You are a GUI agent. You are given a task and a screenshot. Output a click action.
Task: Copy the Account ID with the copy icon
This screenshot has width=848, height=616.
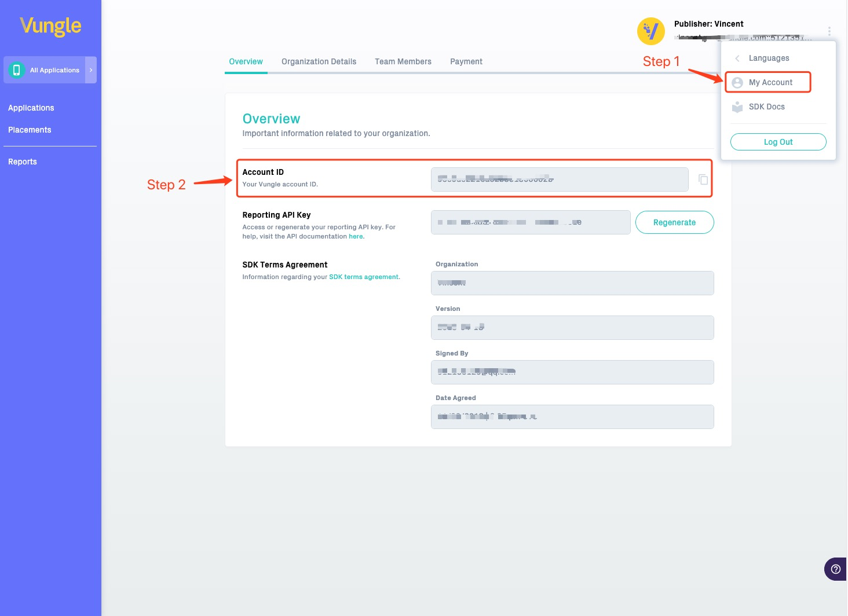click(703, 179)
